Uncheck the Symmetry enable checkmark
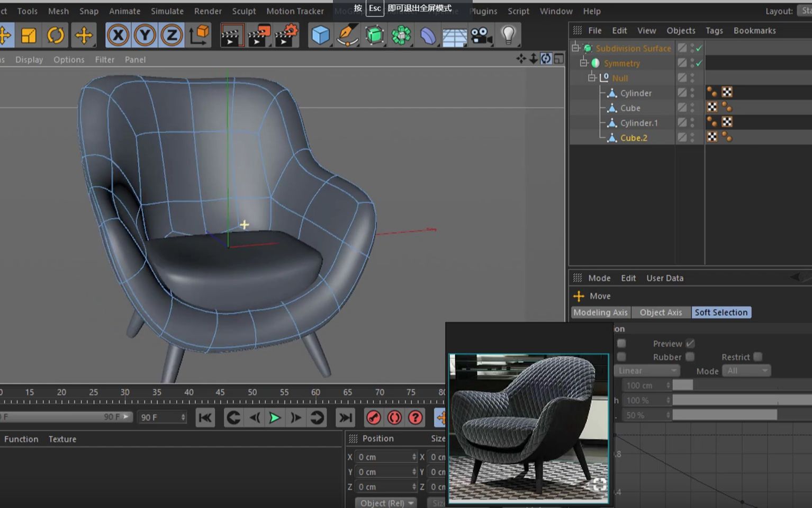 click(699, 63)
